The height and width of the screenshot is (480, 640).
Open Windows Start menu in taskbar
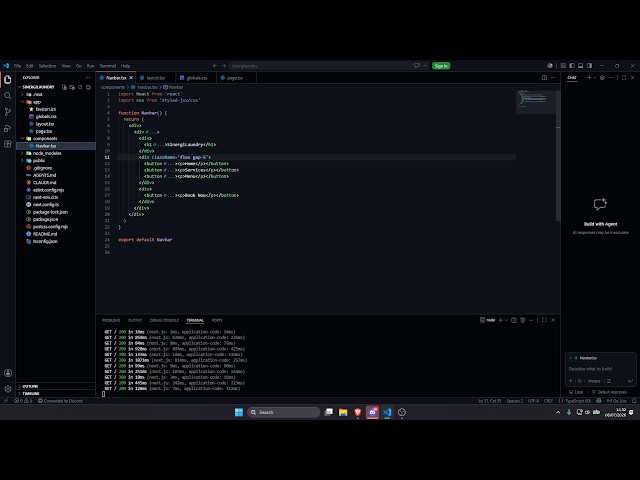239,412
